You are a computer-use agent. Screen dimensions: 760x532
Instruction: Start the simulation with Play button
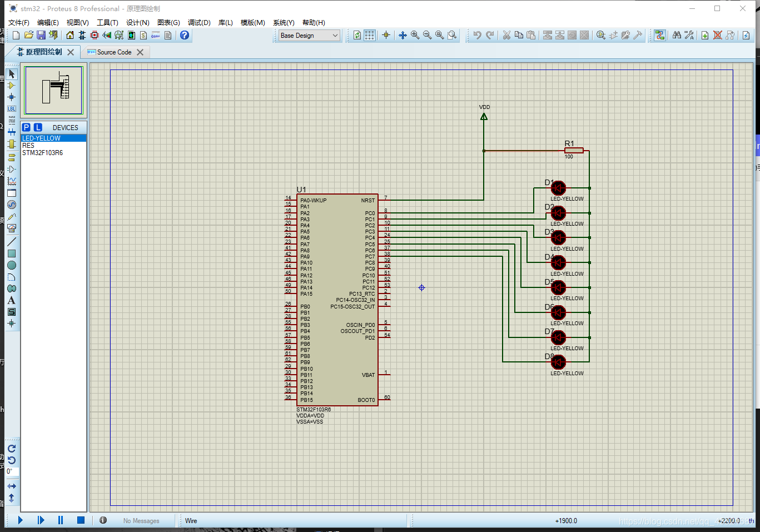pyautogui.click(x=21, y=520)
